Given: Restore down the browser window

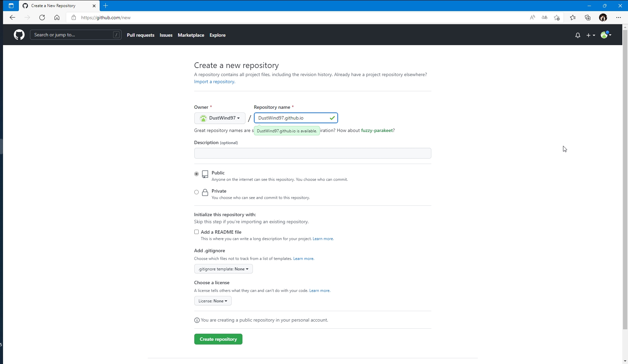Looking at the screenshot, I should point(605,6).
